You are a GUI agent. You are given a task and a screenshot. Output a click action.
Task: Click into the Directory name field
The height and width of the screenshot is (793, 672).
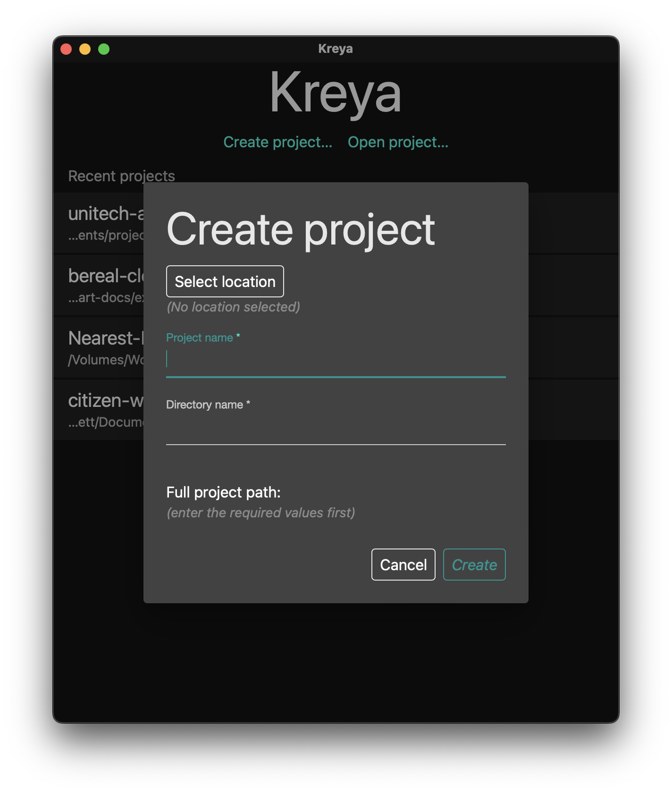pyautogui.click(x=336, y=427)
